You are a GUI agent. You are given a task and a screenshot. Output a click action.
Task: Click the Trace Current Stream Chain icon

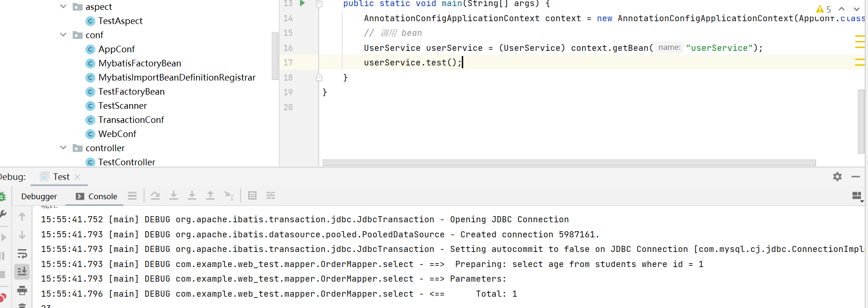271,195
